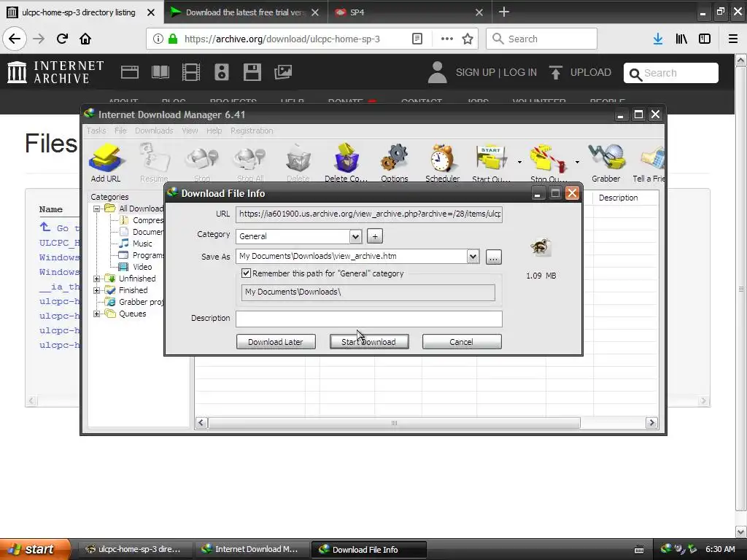
Task: Click the URL field in Download File Info
Action: click(368, 214)
